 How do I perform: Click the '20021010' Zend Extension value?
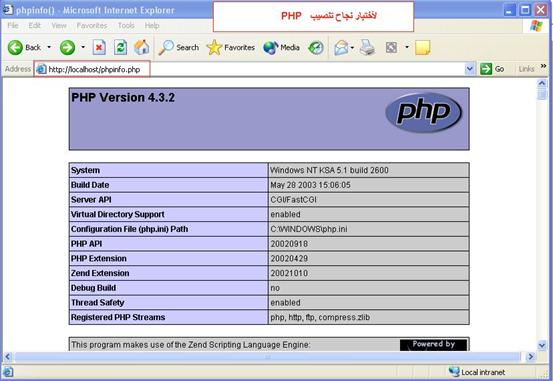289,273
